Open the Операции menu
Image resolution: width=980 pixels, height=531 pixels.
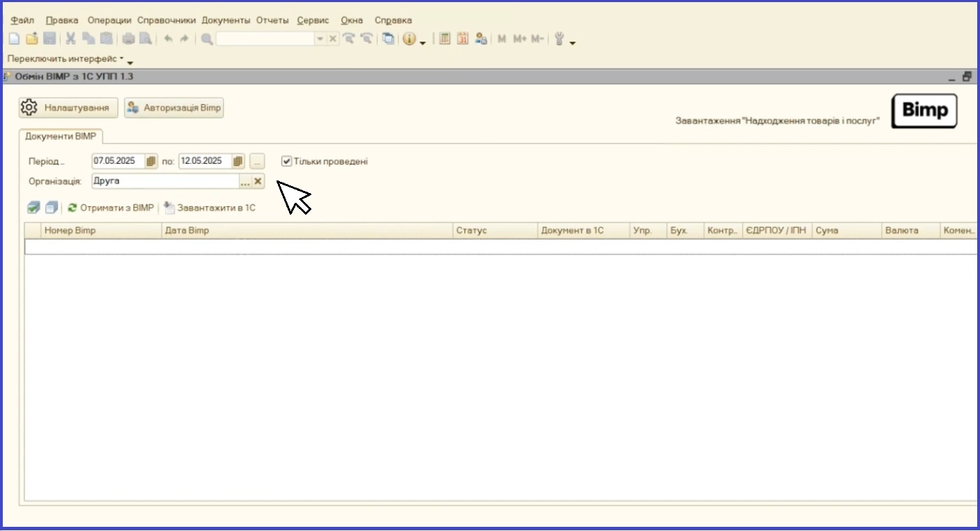[109, 20]
